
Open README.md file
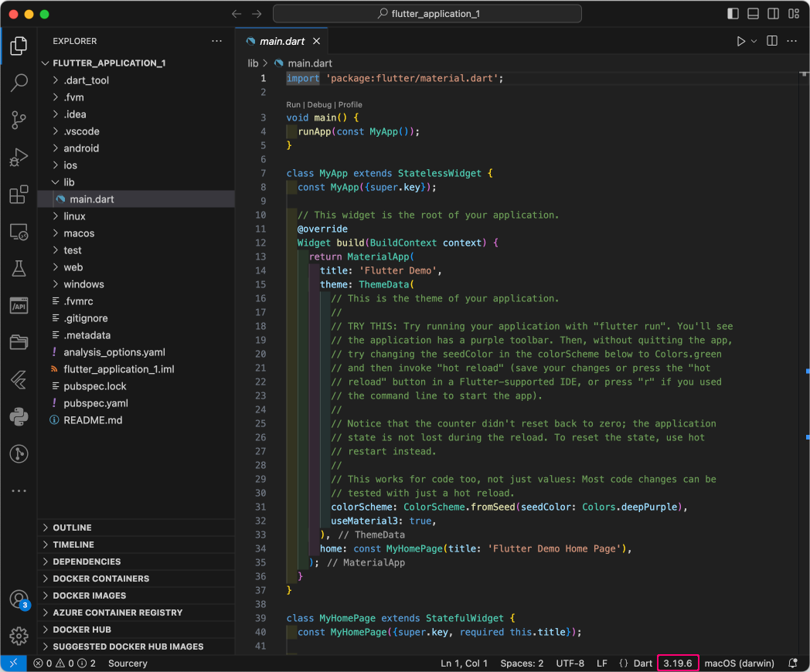(x=136, y=420)
